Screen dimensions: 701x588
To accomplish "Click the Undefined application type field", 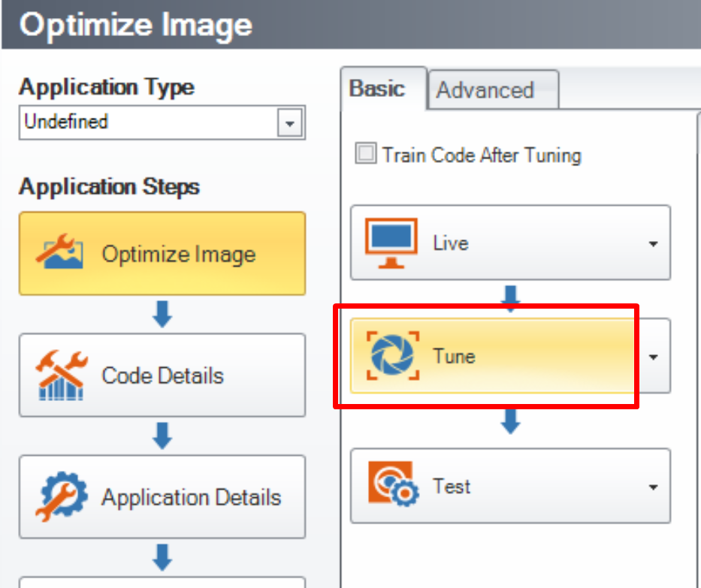I will tap(149, 122).
